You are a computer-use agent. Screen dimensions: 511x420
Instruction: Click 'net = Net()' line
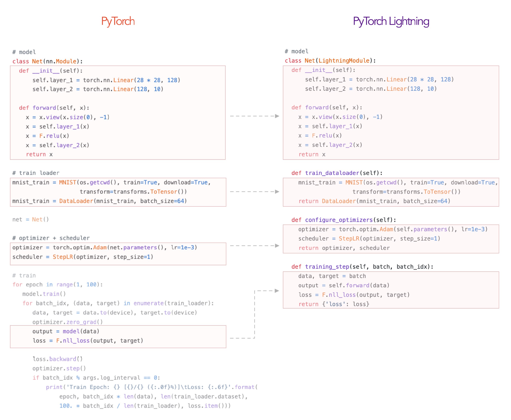31,219
